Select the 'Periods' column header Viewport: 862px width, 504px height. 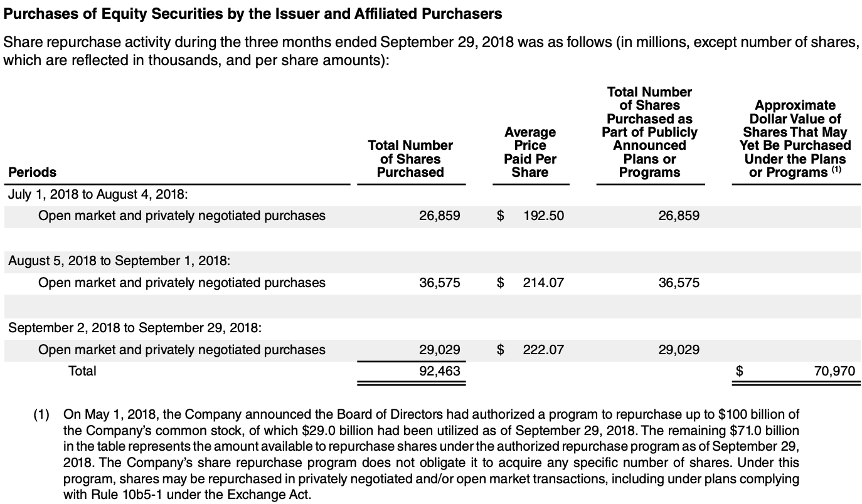(x=32, y=172)
